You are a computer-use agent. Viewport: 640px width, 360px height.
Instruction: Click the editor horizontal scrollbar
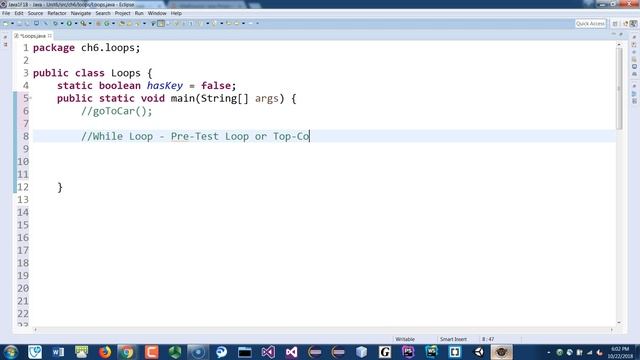point(323,329)
